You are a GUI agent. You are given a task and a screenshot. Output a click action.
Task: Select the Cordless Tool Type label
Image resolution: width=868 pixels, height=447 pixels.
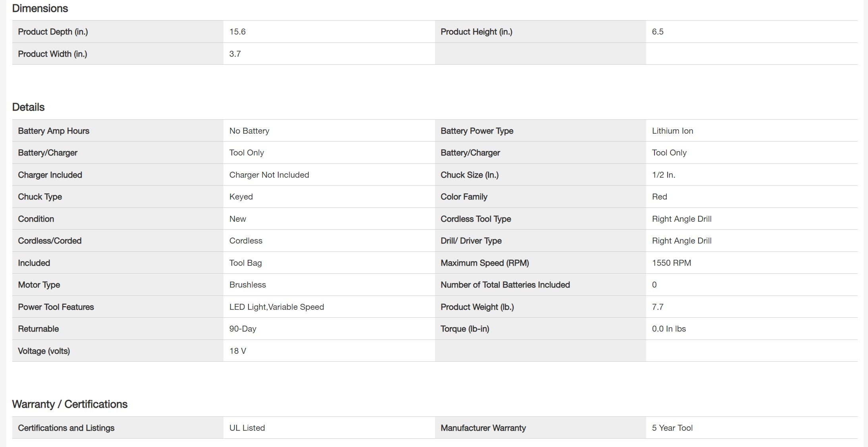(x=475, y=219)
